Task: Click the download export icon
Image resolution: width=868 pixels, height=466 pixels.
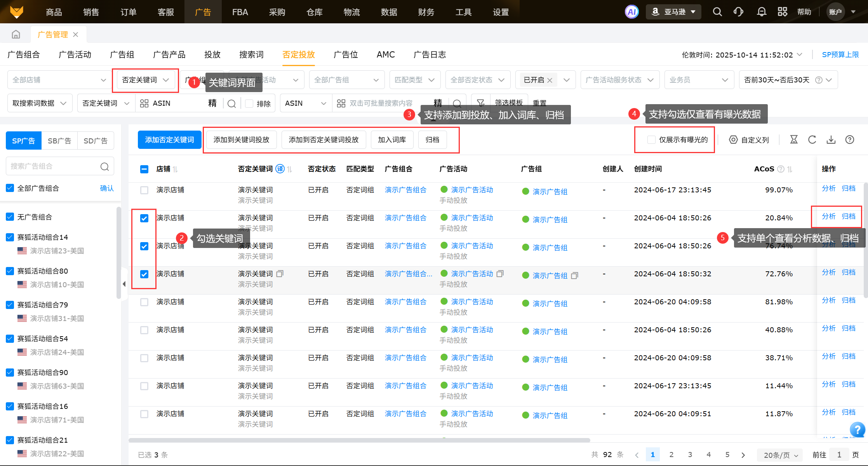Action: pyautogui.click(x=831, y=140)
